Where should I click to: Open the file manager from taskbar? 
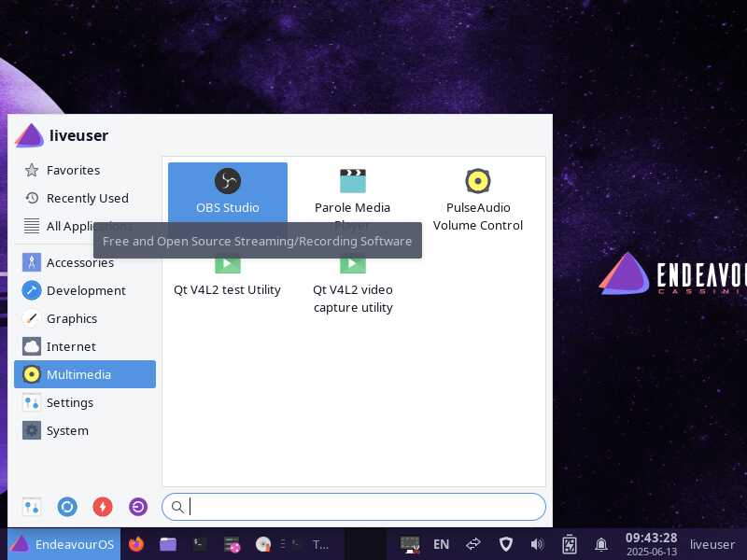pos(168,544)
